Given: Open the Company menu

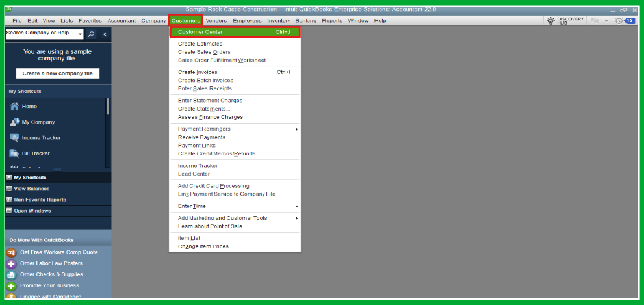Looking at the screenshot, I should click(153, 21).
